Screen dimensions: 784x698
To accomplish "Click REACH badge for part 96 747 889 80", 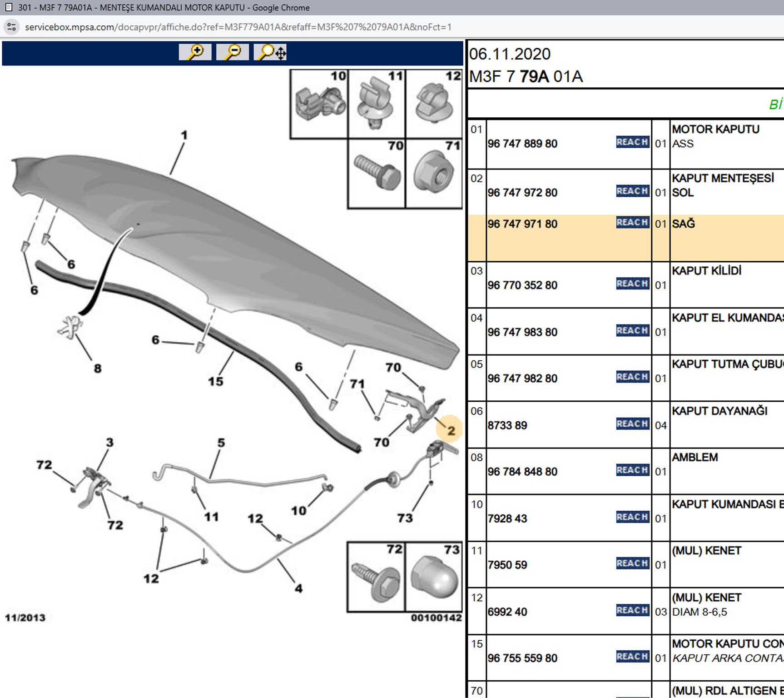I will [x=632, y=142].
